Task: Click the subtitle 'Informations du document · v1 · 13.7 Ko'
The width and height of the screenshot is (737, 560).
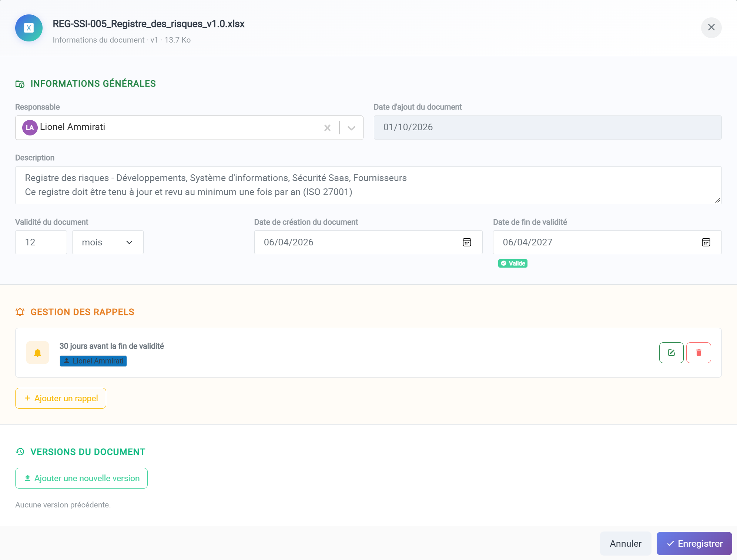Action: point(121,40)
